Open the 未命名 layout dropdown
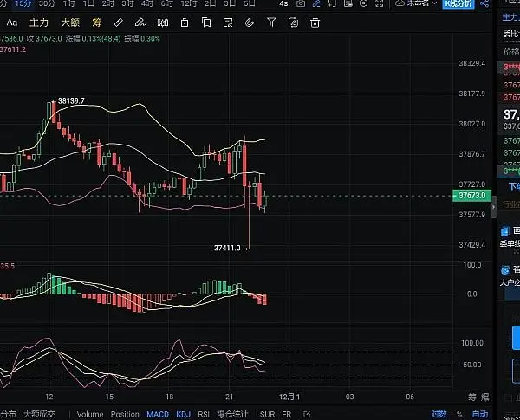This screenshot has height=420, width=520. 416,3
